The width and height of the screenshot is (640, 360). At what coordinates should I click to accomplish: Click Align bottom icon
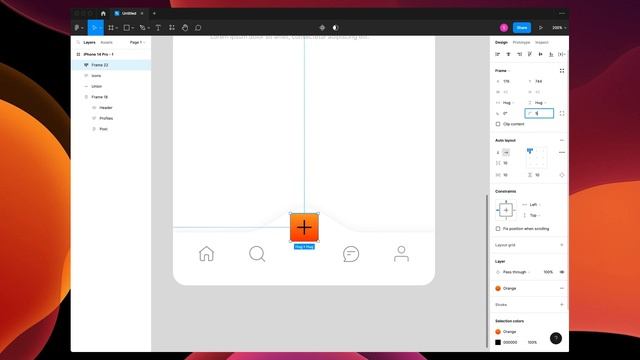[551, 54]
